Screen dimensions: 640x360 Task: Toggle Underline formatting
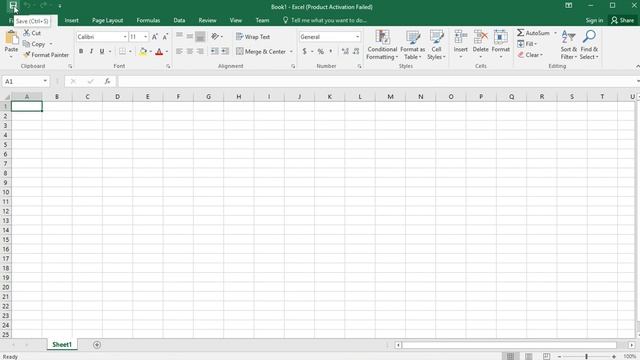pyautogui.click(x=102, y=51)
